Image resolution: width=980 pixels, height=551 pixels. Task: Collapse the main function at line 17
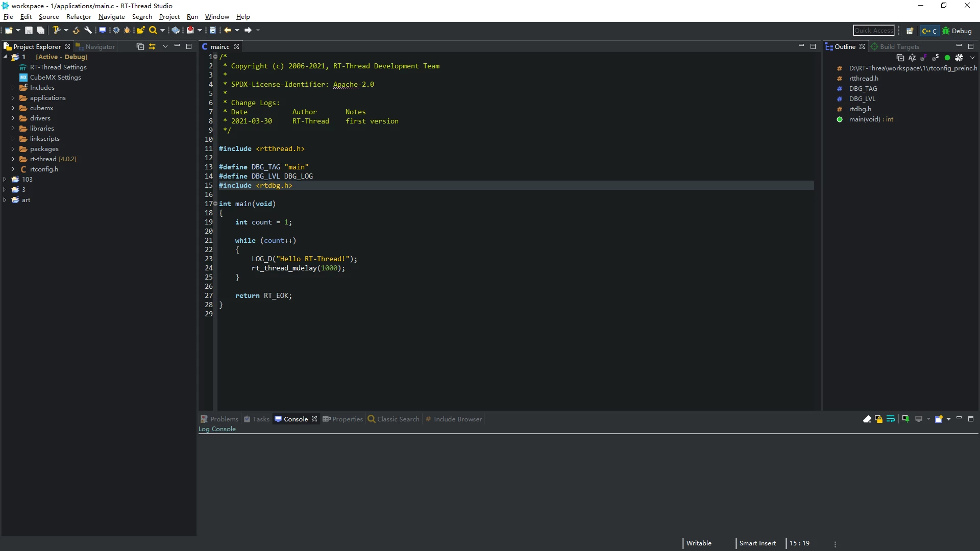pyautogui.click(x=215, y=204)
